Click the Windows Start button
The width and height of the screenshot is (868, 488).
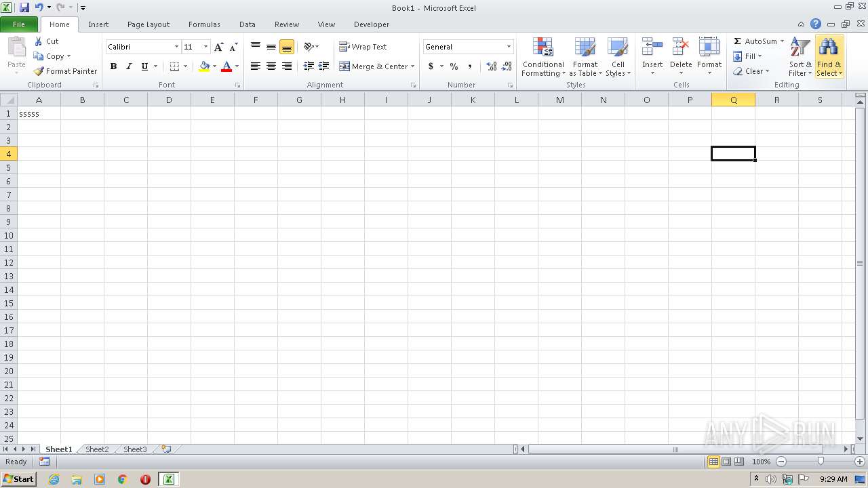18,479
